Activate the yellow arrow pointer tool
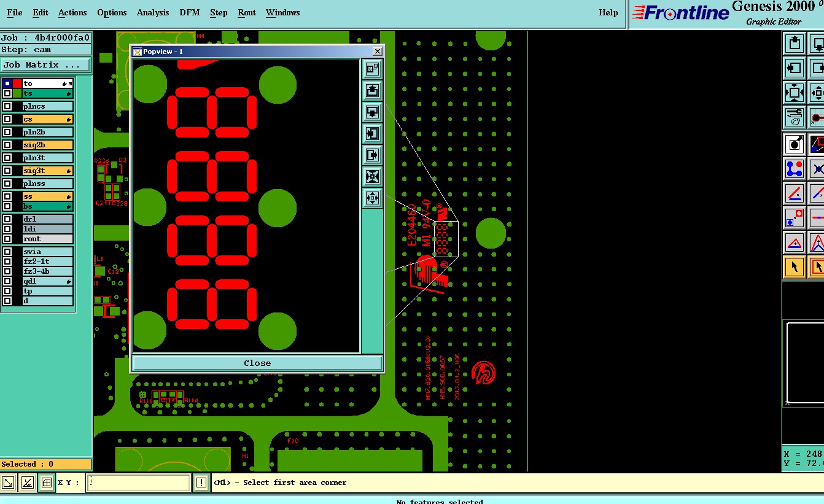This screenshot has height=504, width=824. point(795,267)
